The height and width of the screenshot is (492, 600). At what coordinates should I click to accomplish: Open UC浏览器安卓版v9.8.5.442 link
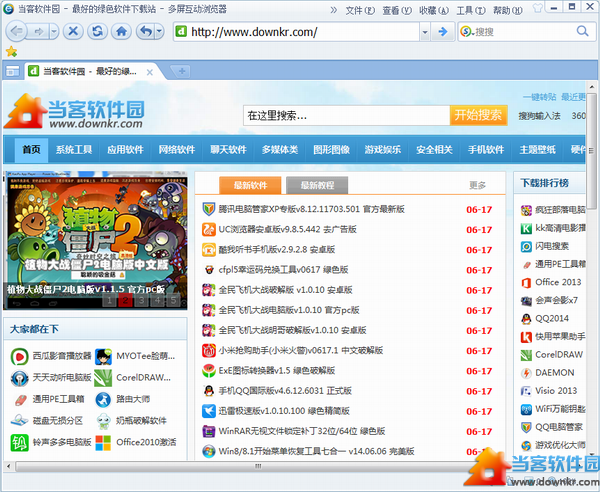pyautogui.click(x=287, y=230)
